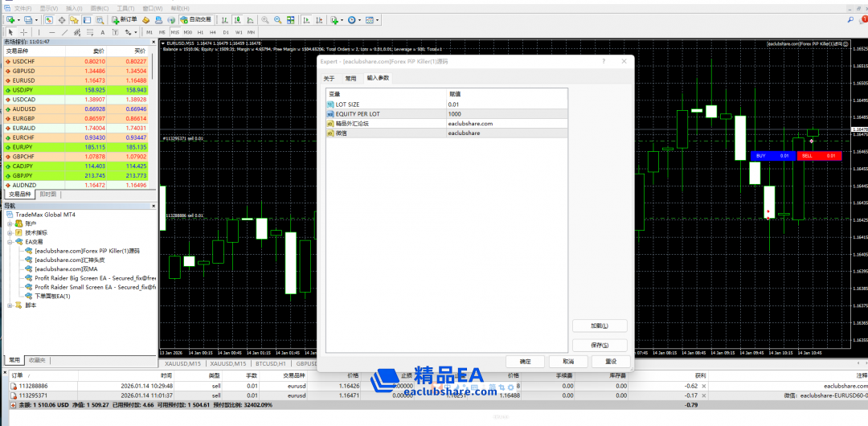Click the 确定 (OK) button

(525, 362)
